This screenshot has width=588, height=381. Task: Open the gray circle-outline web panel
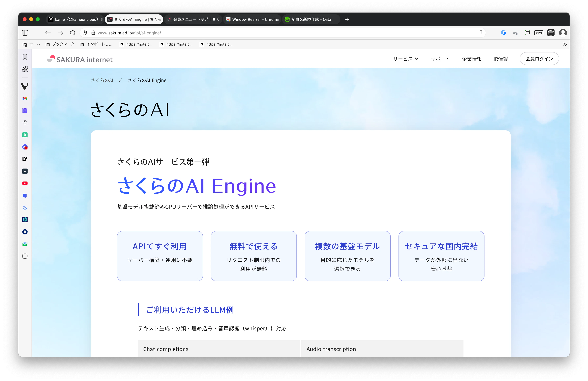[x=25, y=123]
